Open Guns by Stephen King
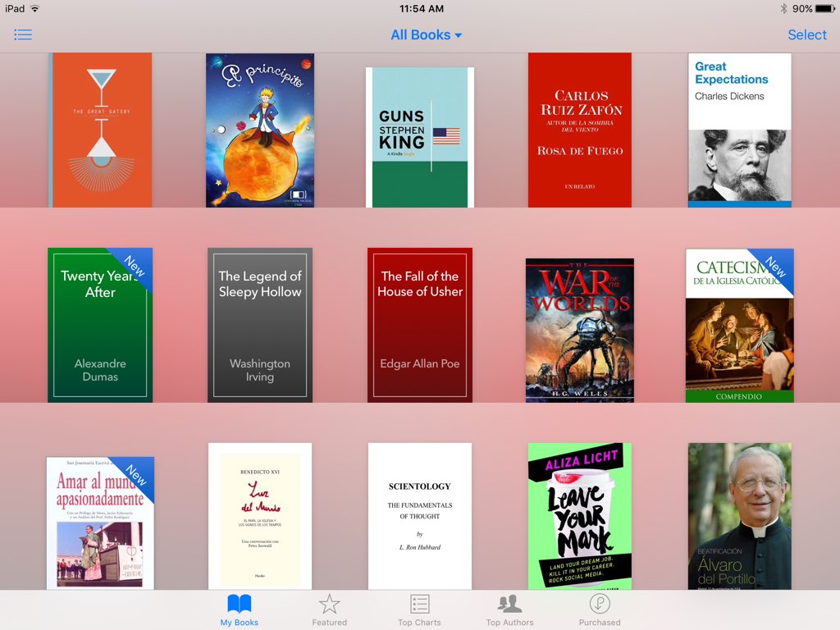The height and width of the screenshot is (630, 840). coord(419,137)
